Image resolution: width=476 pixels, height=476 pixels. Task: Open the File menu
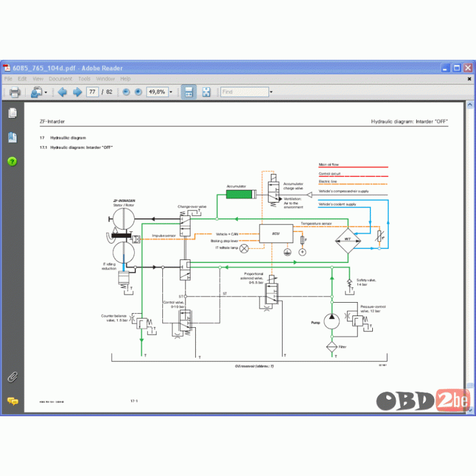[8, 79]
